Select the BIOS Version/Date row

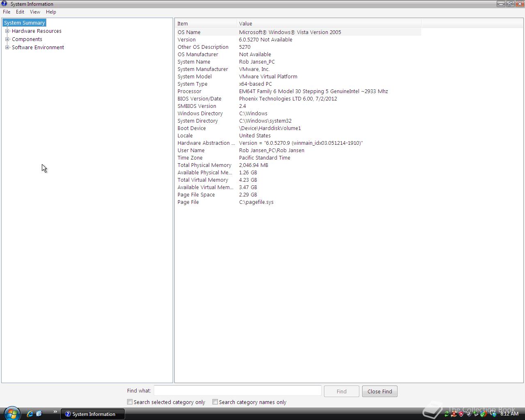(x=298, y=98)
